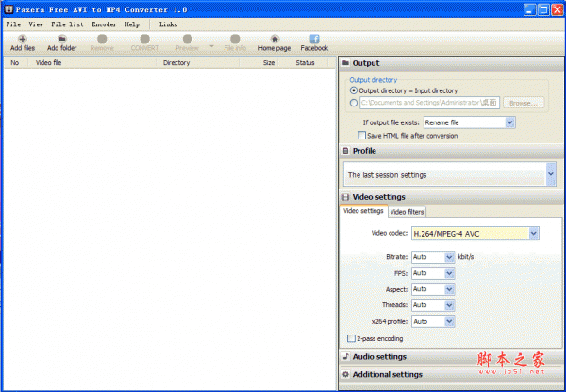
Task: Collapse the Output section header
Action: pyautogui.click(x=451, y=63)
